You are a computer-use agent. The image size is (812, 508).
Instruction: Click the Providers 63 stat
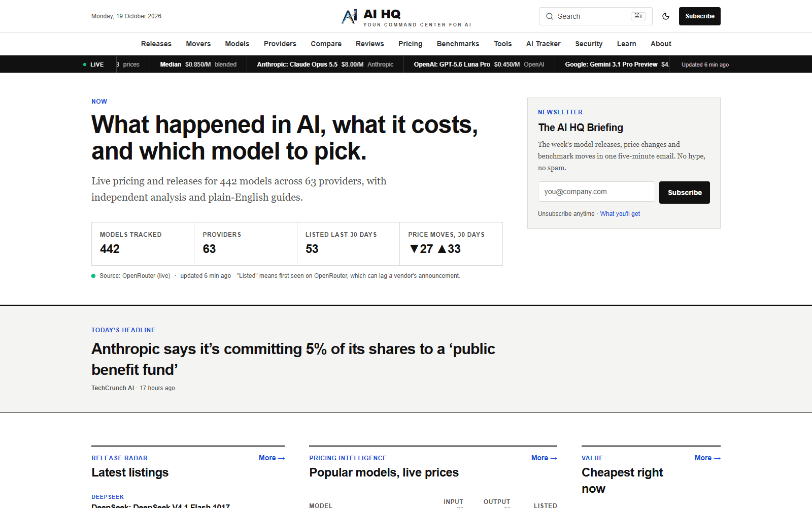point(246,244)
